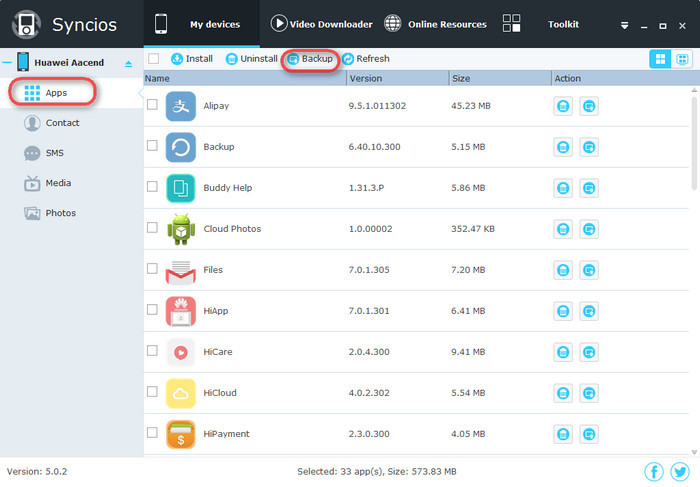Viewport: 700px width, 487px height.
Task: Check the Backup app checkbox
Action: (x=152, y=146)
